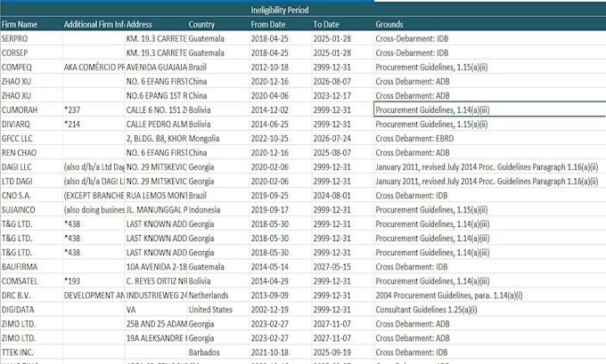Select CUMORAH's Procurement Guidelines 1.14(a)(iii) cell
606x364 pixels.
coord(490,110)
